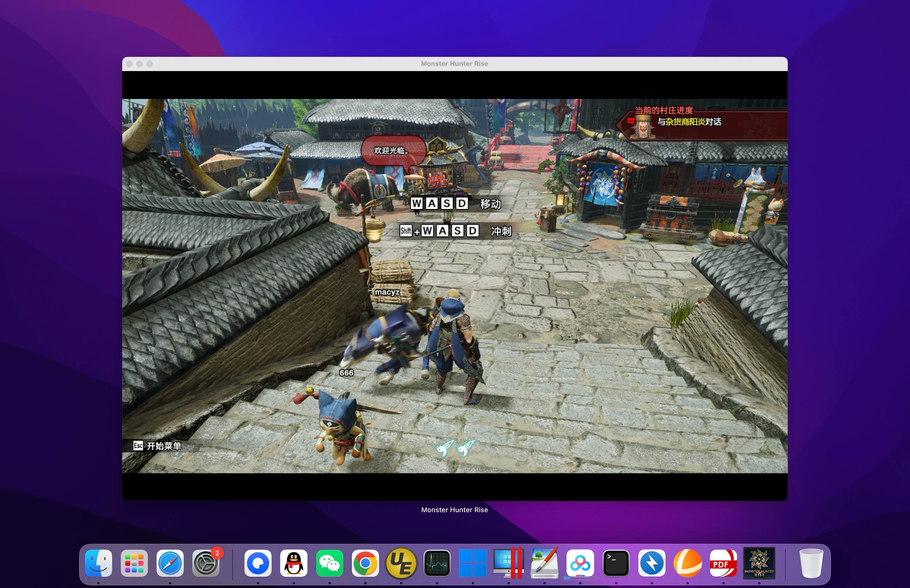Click the W key in the 冲刺 hint

(x=428, y=231)
